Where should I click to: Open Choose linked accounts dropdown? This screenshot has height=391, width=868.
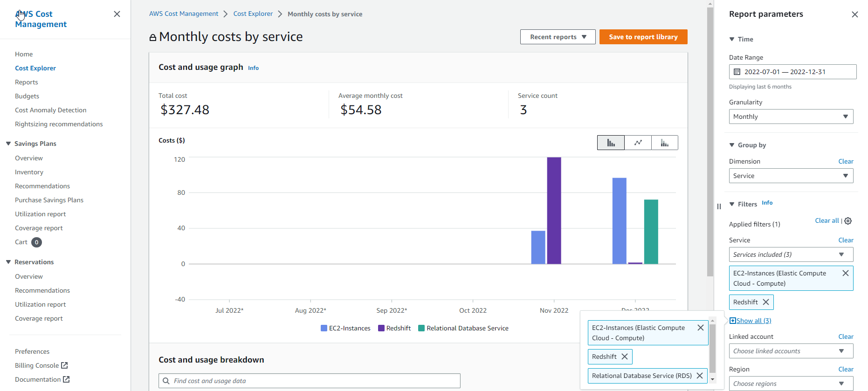click(791, 351)
